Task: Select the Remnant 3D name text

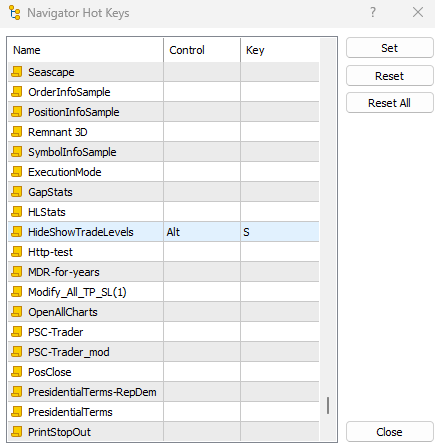Action: [x=58, y=132]
